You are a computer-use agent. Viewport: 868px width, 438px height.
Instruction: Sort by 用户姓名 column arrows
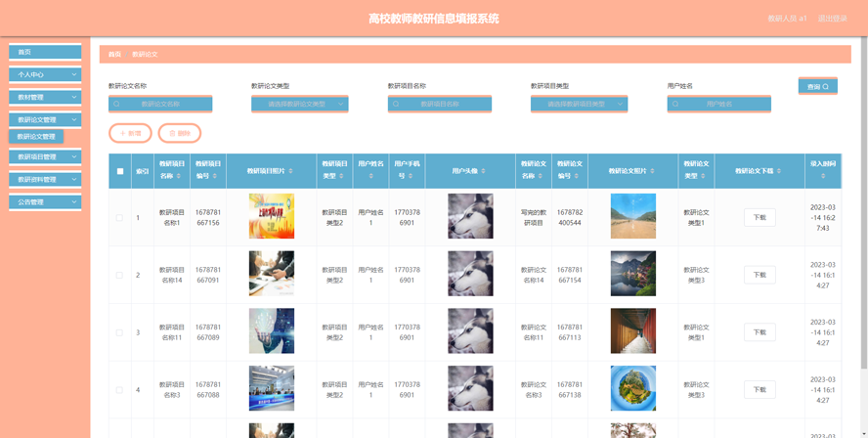pyautogui.click(x=370, y=176)
